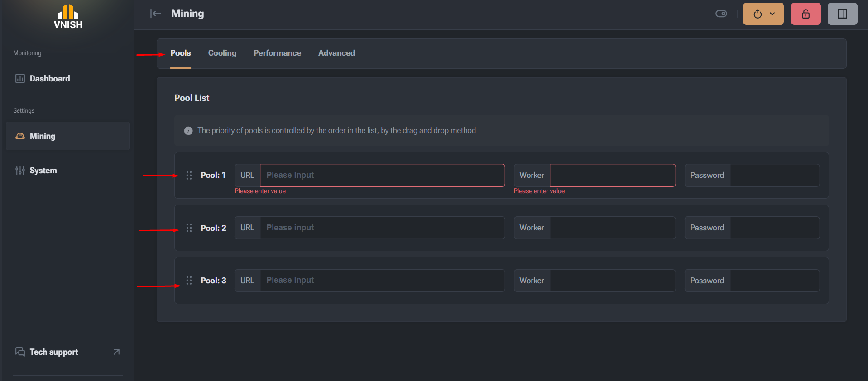868x381 pixels.
Task: Click the 'Please enter value' error under URL
Action: 260,191
